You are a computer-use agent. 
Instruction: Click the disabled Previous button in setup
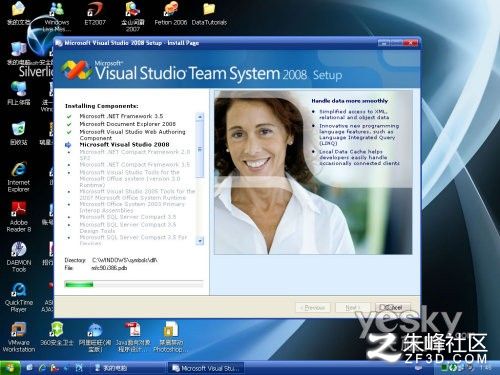[313, 307]
